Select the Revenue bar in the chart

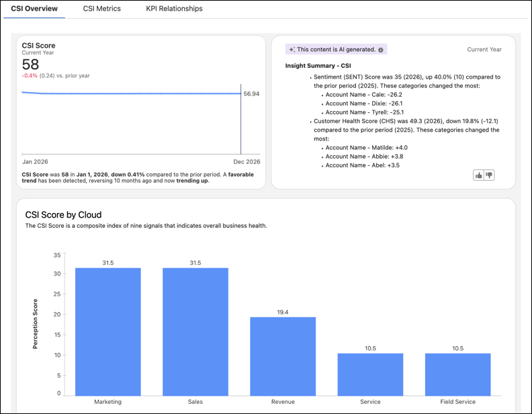coord(283,356)
